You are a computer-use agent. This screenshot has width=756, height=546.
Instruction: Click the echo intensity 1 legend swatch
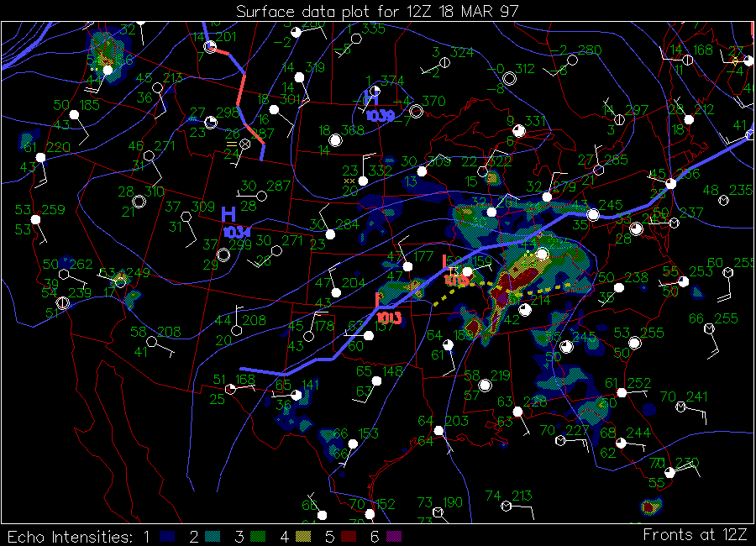[x=167, y=536]
